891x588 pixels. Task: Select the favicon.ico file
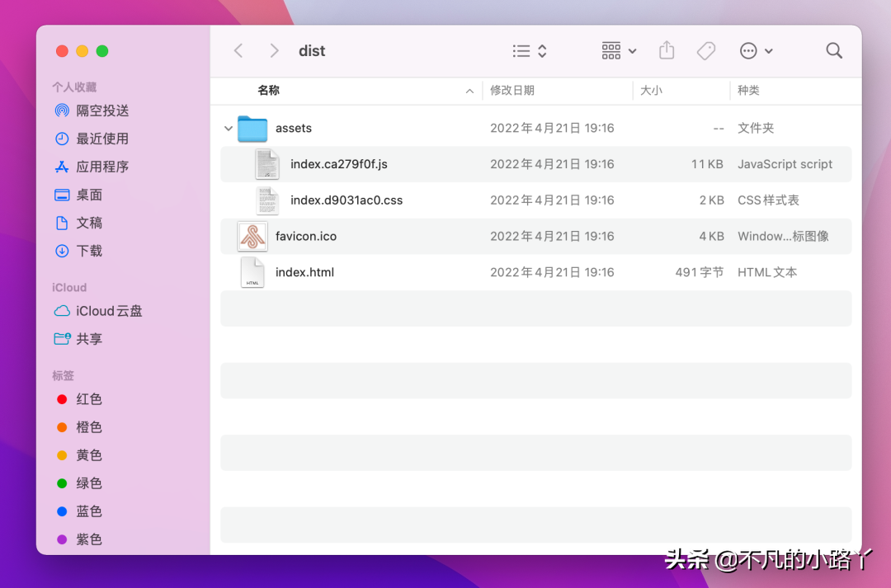[306, 236]
